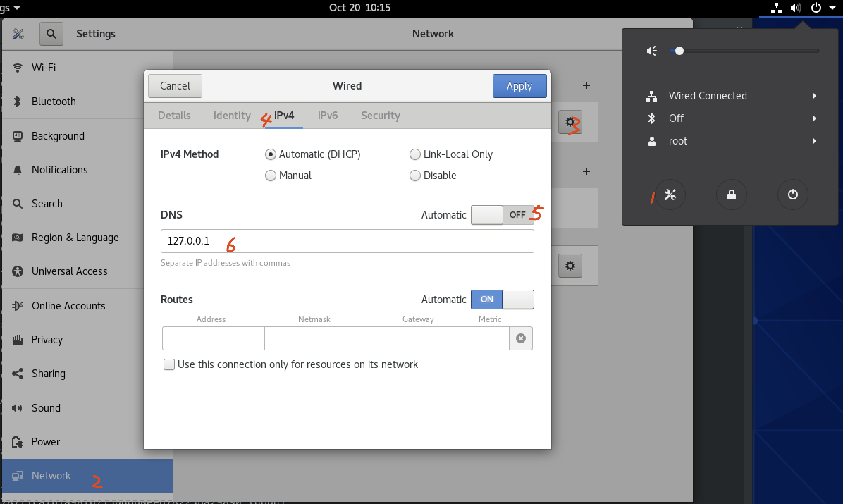Click the lower gear icon in Network panel
Image resolution: width=843 pixels, height=504 pixels.
570,266
